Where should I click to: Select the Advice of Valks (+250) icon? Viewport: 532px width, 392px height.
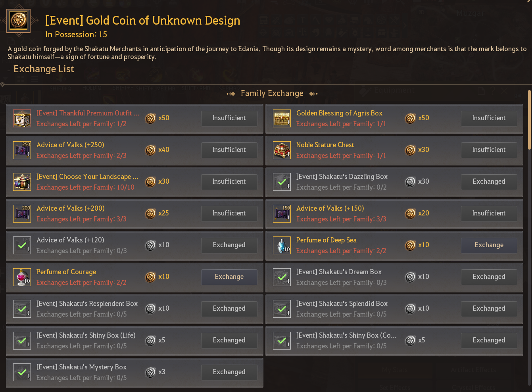click(22, 150)
